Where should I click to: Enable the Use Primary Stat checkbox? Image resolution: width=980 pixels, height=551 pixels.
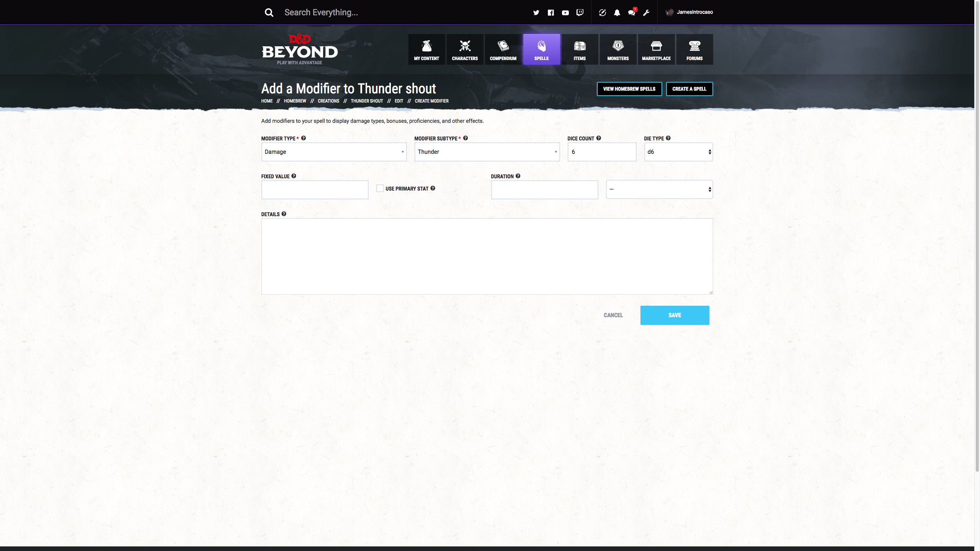pos(380,188)
